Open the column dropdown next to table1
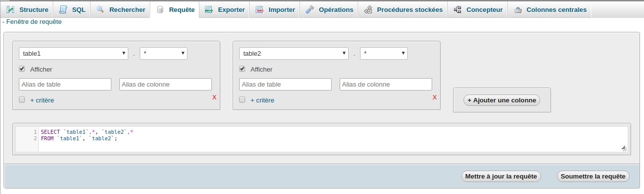 tap(164, 53)
